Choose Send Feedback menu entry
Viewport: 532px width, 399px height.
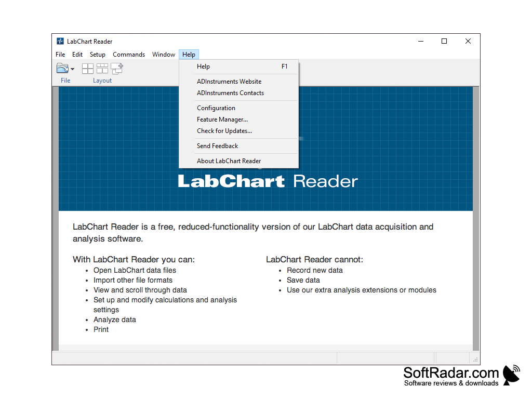[239, 146]
